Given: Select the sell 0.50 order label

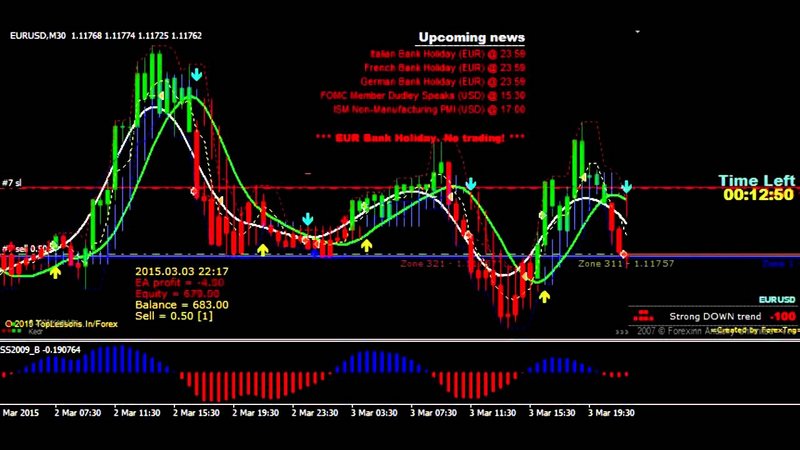Looking at the screenshot, I should [x=30, y=248].
